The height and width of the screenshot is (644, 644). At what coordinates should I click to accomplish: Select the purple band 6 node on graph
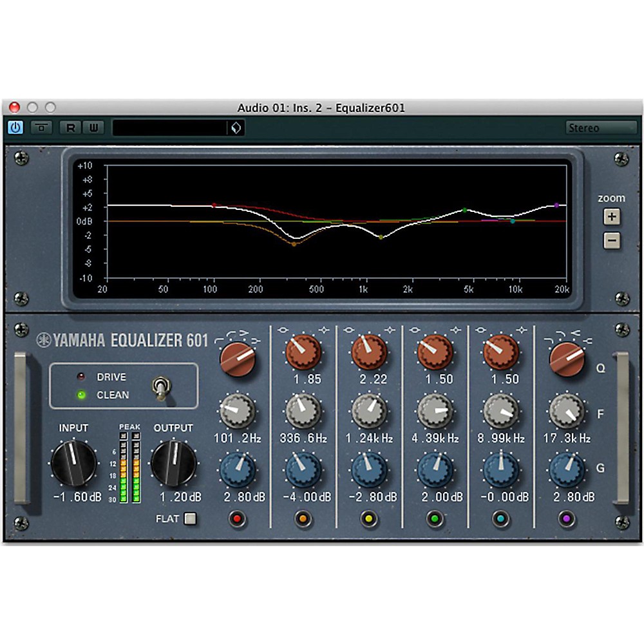coord(556,205)
